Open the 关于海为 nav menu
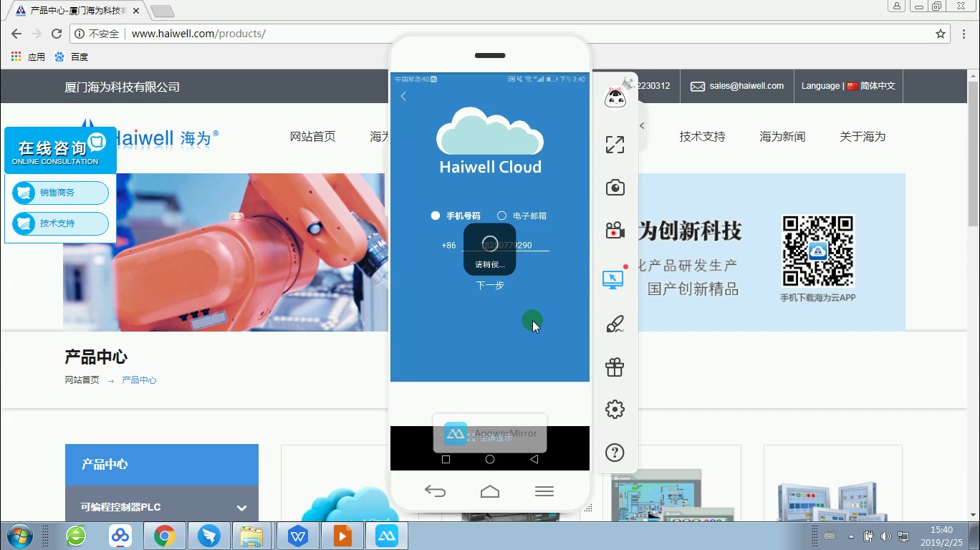This screenshot has height=550, width=980. point(863,136)
